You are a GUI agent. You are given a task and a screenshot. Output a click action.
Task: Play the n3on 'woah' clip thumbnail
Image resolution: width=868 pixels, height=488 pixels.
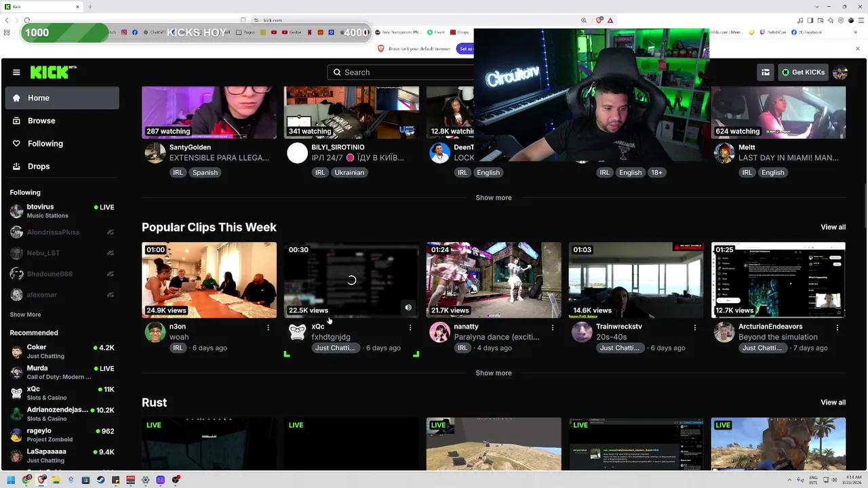[209, 280]
